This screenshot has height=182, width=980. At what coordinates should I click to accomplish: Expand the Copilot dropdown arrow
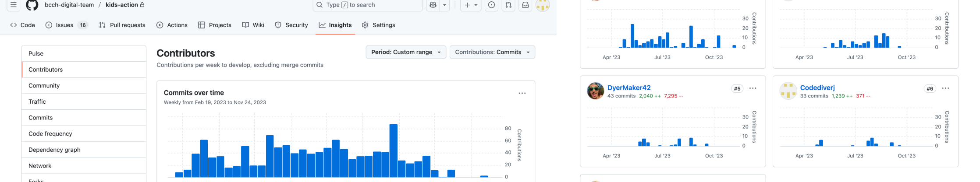click(444, 5)
